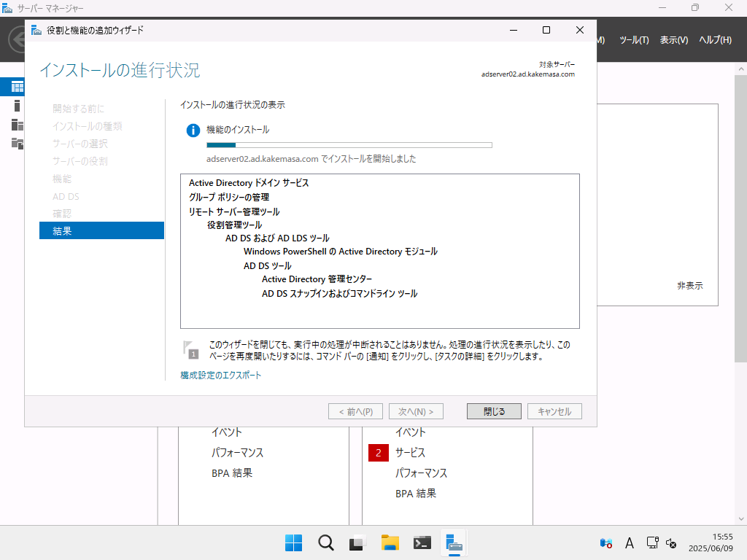Select the 結果 step in the wizard

101,230
